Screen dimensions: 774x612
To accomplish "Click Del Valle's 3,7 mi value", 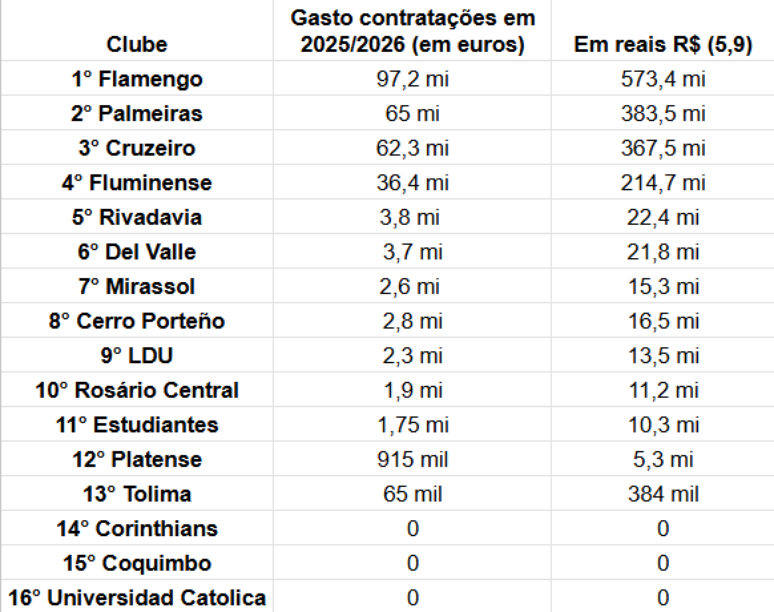I will click(x=412, y=251).
